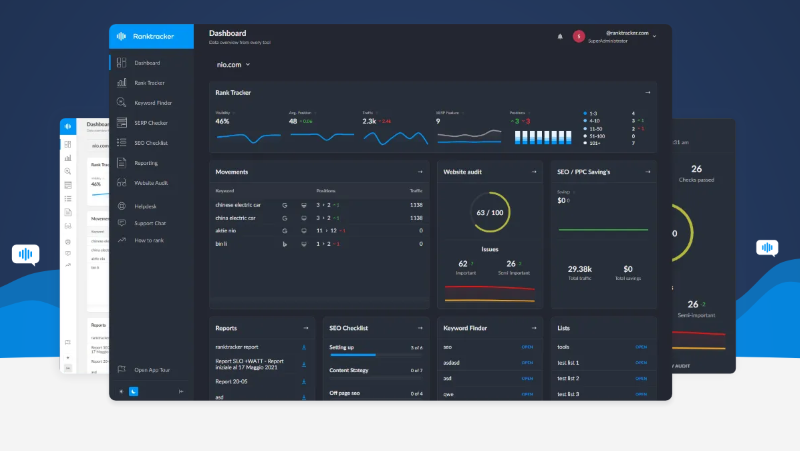Viewport: 800px width, 451px height.
Task: Click the Google icon in the chinese electric car row
Action: click(285, 205)
